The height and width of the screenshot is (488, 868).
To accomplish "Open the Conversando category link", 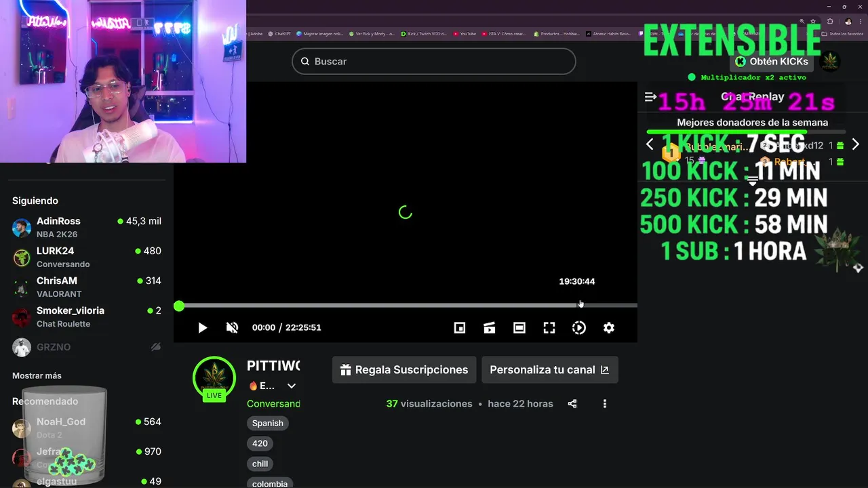I will coord(273,404).
